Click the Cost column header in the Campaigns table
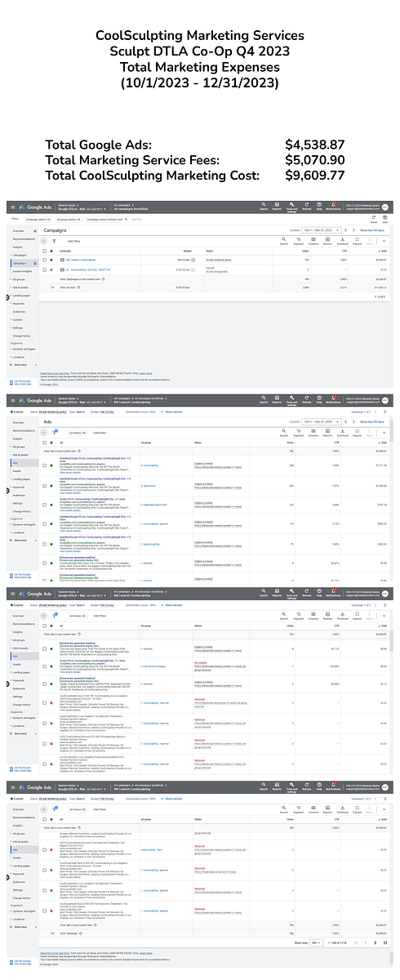400x980 pixels. 384,250
